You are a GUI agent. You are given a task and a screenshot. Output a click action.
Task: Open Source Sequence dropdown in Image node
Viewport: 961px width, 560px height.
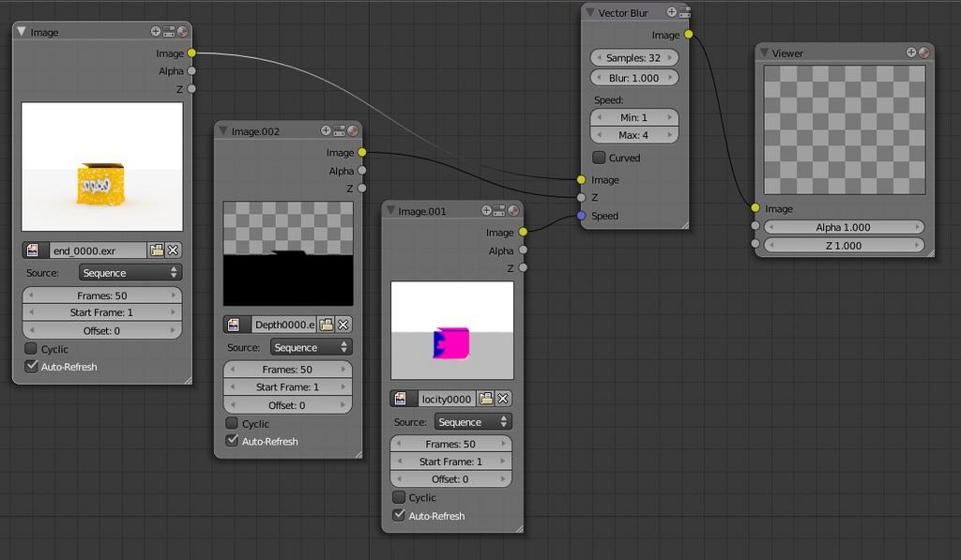[x=130, y=273]
